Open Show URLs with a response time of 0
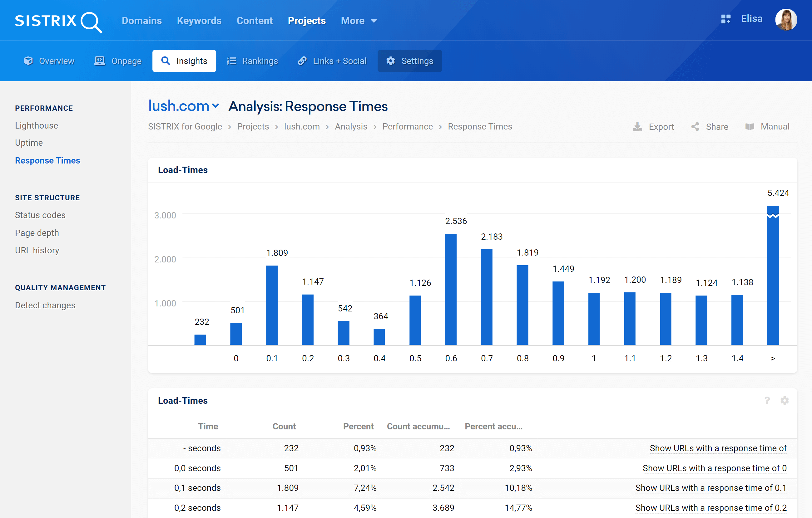Screen dimensions: 812x518 click(715, 468)
